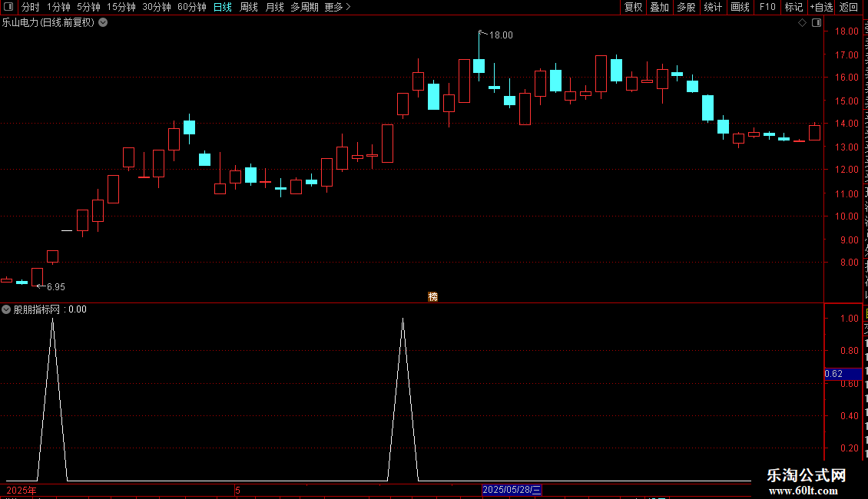The width and height of the screenshot is (868, 499).
Task: Expand the 更多 period options
Action: coord(337,7)
